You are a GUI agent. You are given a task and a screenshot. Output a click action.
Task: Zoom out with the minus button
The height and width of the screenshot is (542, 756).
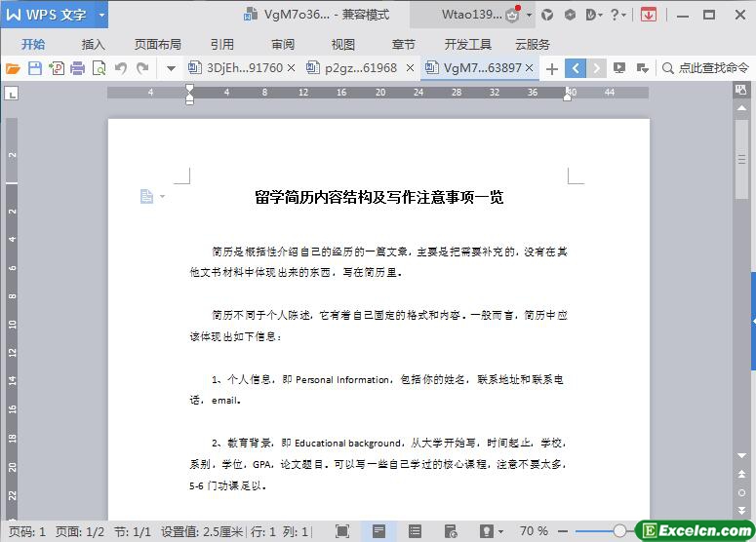[563, 531]
